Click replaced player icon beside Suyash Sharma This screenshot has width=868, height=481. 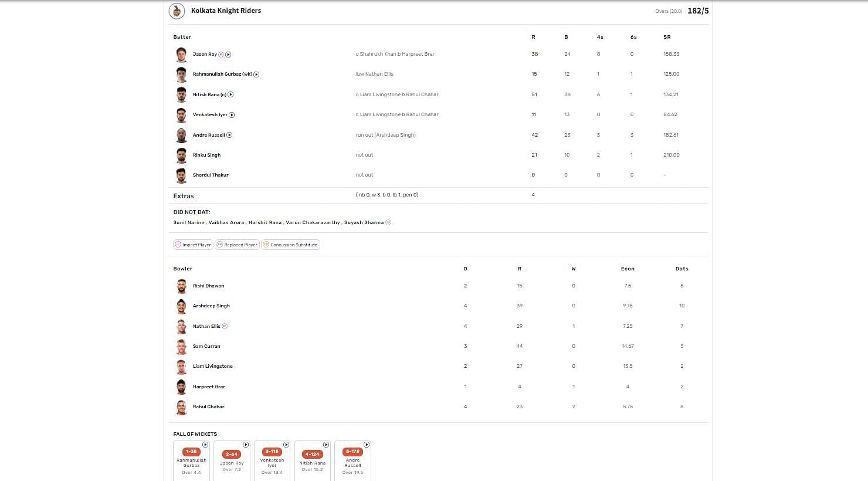pyautogui.click(x=388, y=222)
